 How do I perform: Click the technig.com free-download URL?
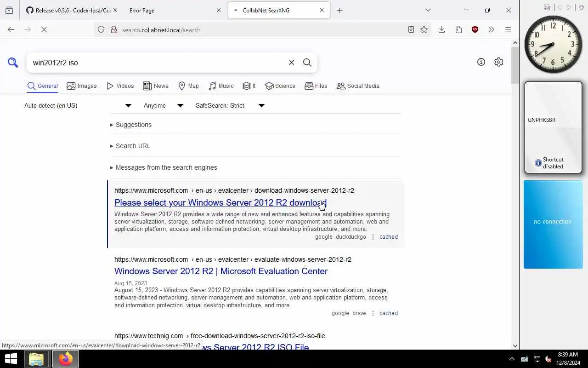pyautogui.click(x=220, y=336)
